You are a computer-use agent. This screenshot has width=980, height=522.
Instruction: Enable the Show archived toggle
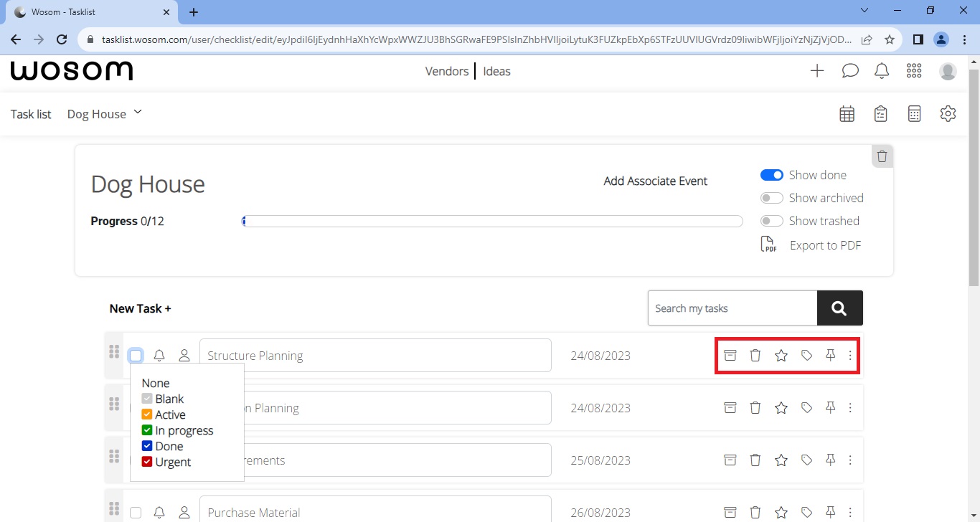pos(771,198)
